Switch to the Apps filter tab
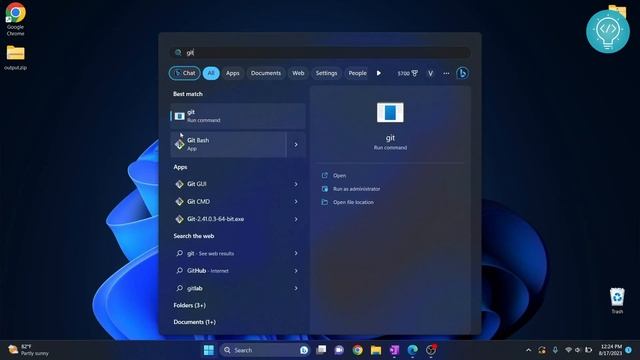 pos(233,73)
